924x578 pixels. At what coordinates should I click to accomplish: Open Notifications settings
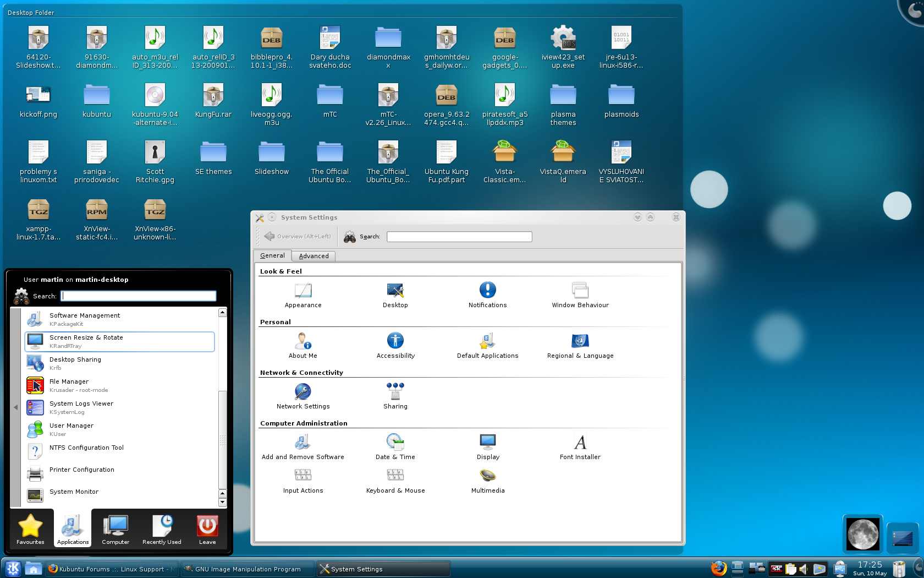pyautogui.click(x=487, y=291)
